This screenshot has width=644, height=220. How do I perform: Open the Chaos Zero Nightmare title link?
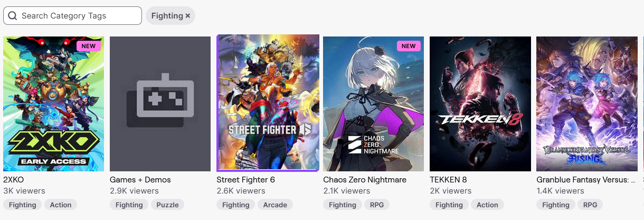(x=365, y=180)
